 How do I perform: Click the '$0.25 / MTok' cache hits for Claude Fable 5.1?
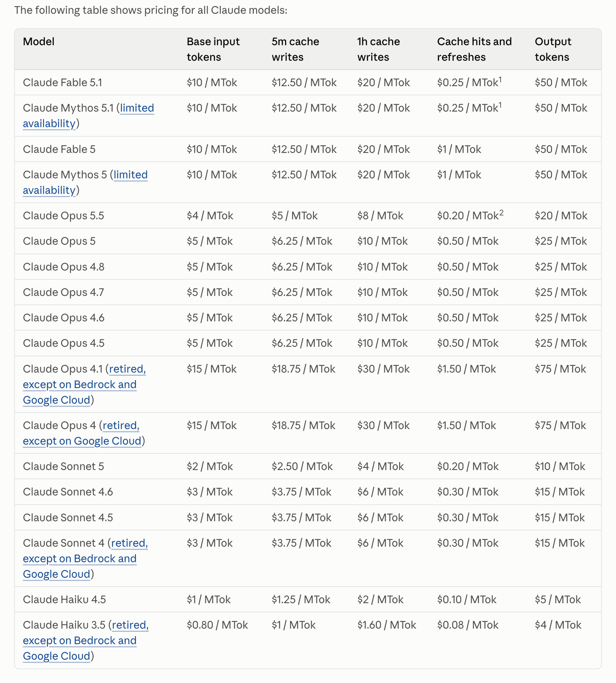469,82
